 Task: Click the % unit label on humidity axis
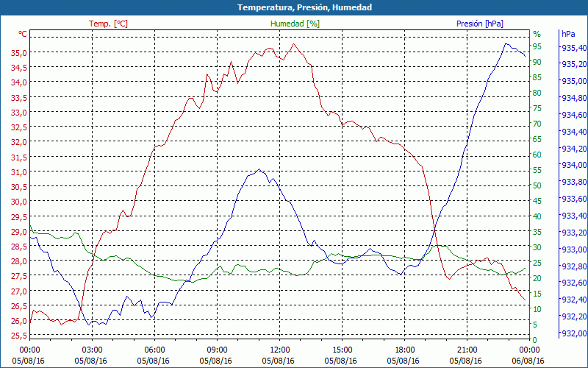point(537,34)
